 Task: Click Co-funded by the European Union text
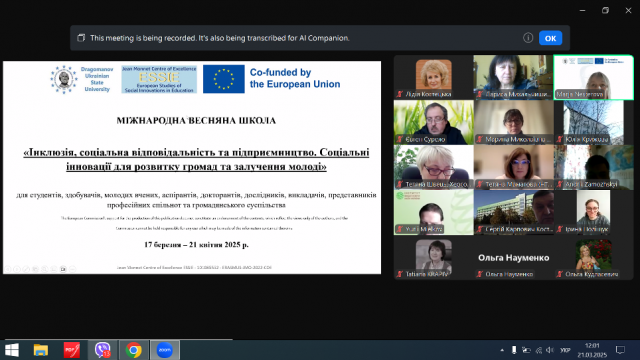point(295,78)
